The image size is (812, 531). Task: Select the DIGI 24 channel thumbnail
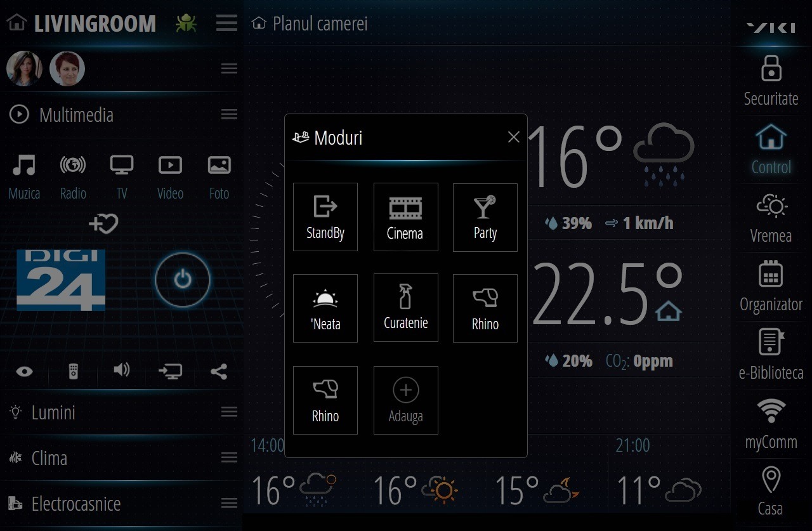point(61,280)
